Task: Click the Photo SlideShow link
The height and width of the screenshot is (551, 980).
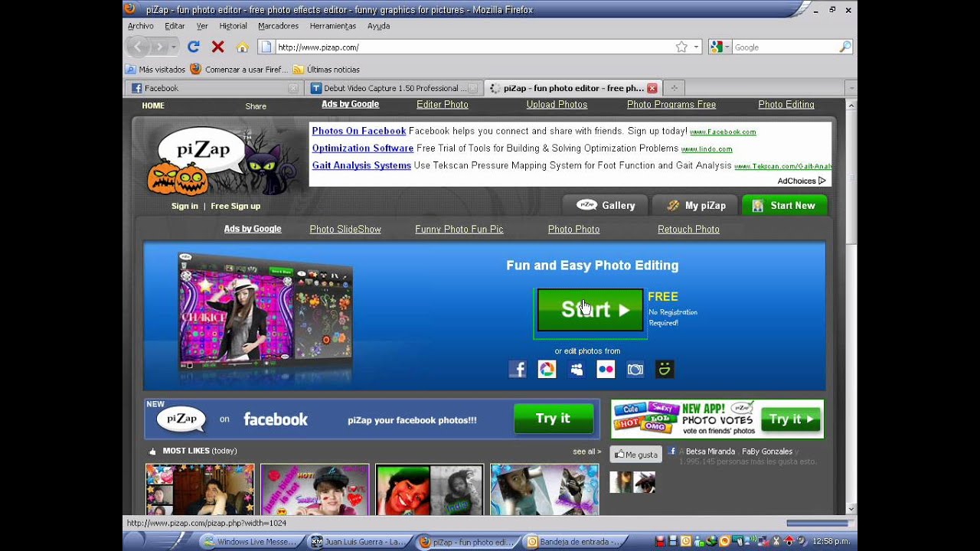Action: pos(345,229)
